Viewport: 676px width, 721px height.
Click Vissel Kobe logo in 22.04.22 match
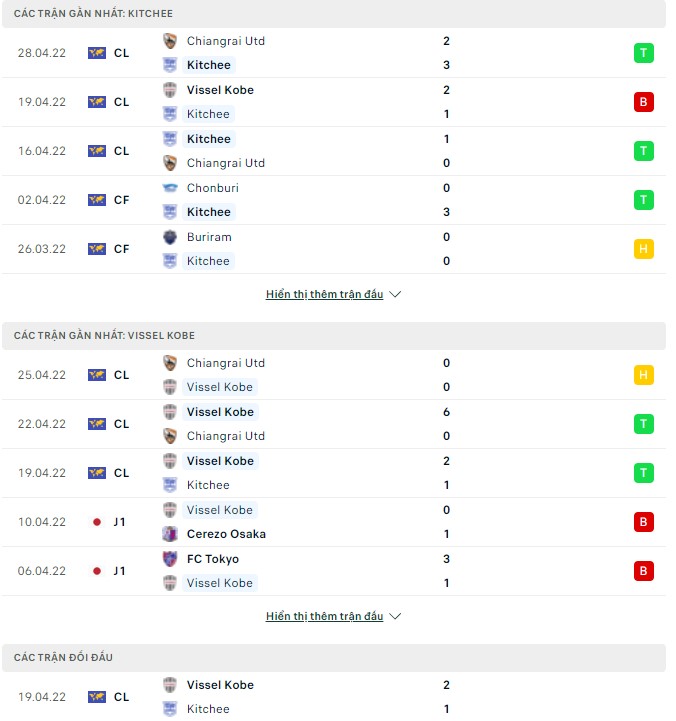point(170,412)
